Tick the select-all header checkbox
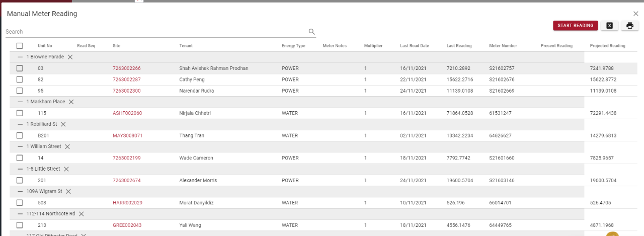This screenshot has width=644, height=236. [20, 46]
